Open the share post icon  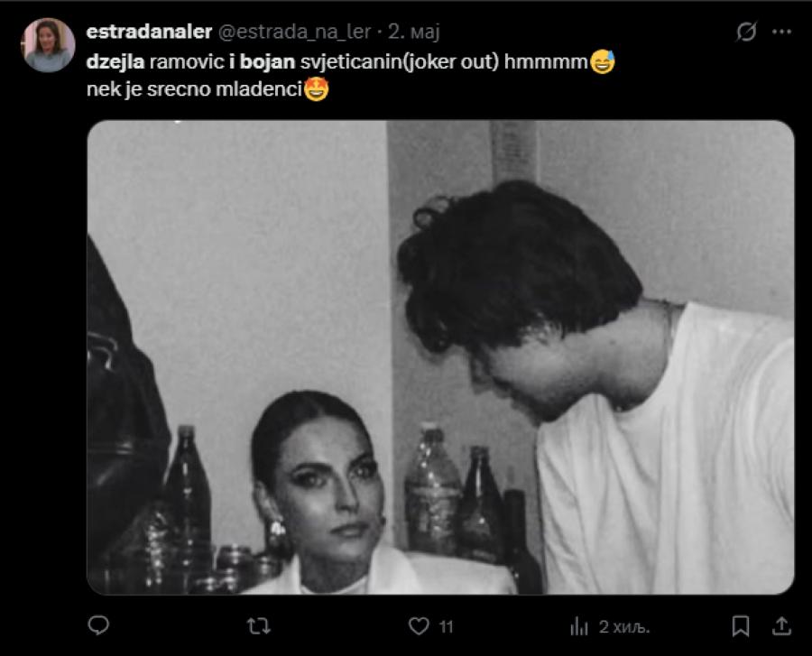782,624
